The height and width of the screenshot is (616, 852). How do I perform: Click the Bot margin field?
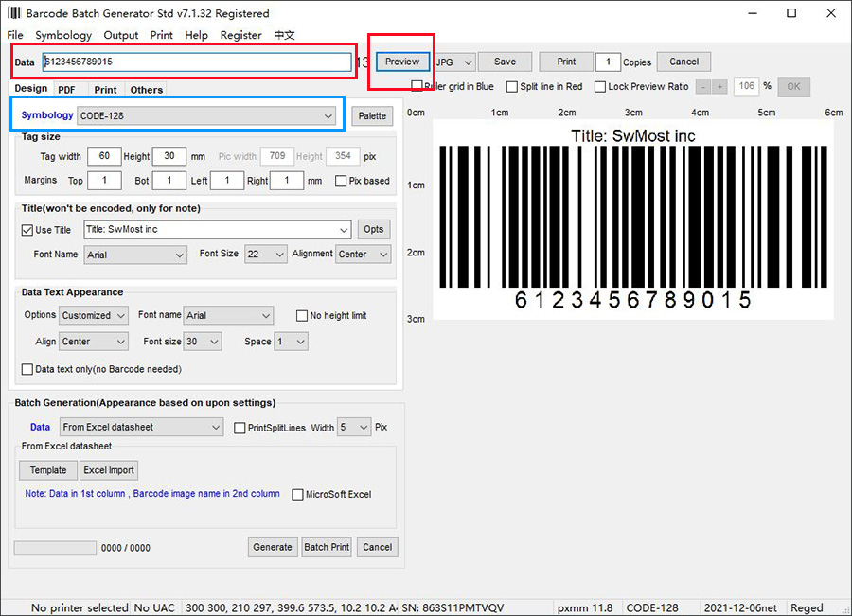point(169,181)
